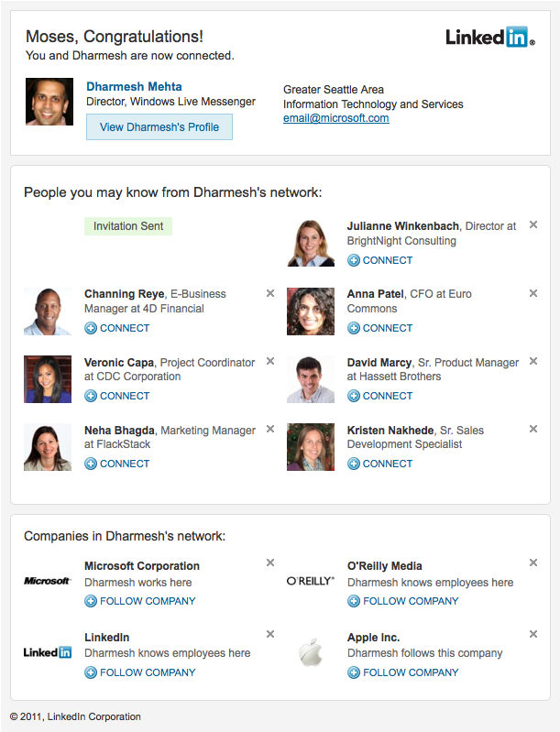Click the LinkedIn logo in header

[489, 38]
